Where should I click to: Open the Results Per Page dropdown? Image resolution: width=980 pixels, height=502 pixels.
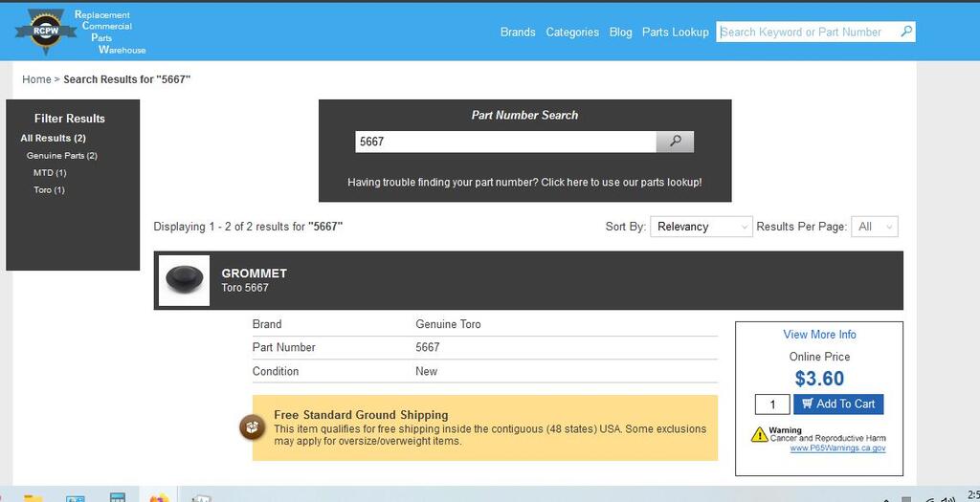pyautogui.click(x=875, y=227)
